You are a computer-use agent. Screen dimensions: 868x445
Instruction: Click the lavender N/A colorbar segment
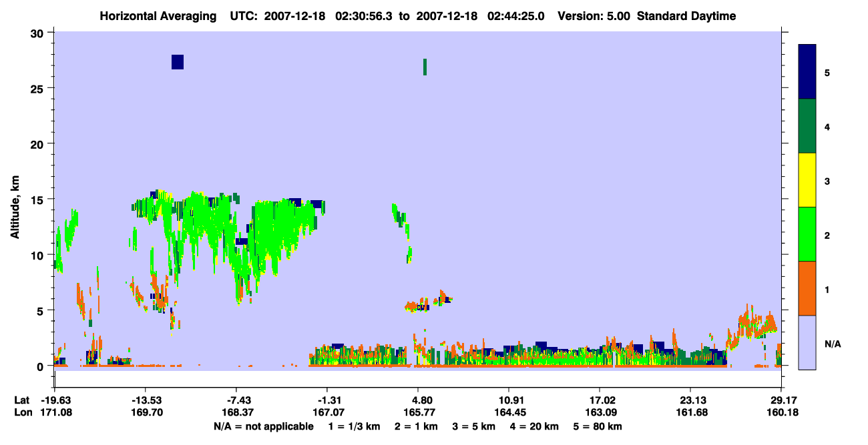tap(807, 342)
